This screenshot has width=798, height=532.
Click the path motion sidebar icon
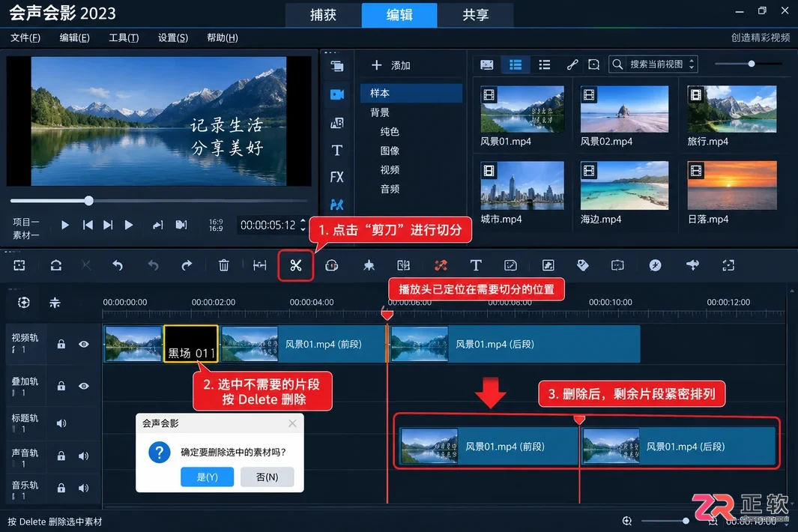337,205
